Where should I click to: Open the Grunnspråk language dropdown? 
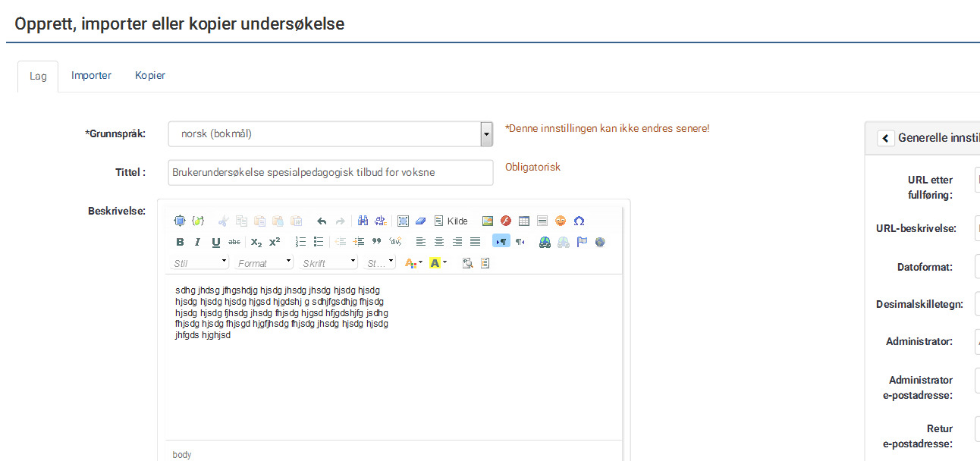pyautogui.click(x=331, y=134)
